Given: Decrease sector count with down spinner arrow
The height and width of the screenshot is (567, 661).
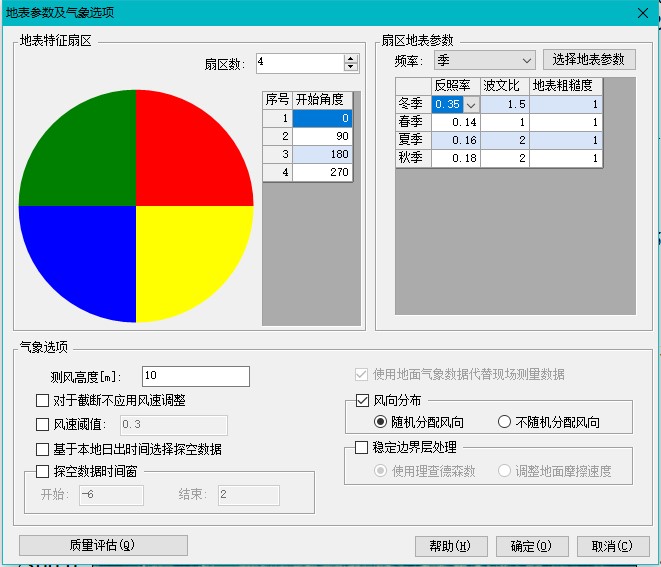Looking at the screenshot, I should point(350,67).
